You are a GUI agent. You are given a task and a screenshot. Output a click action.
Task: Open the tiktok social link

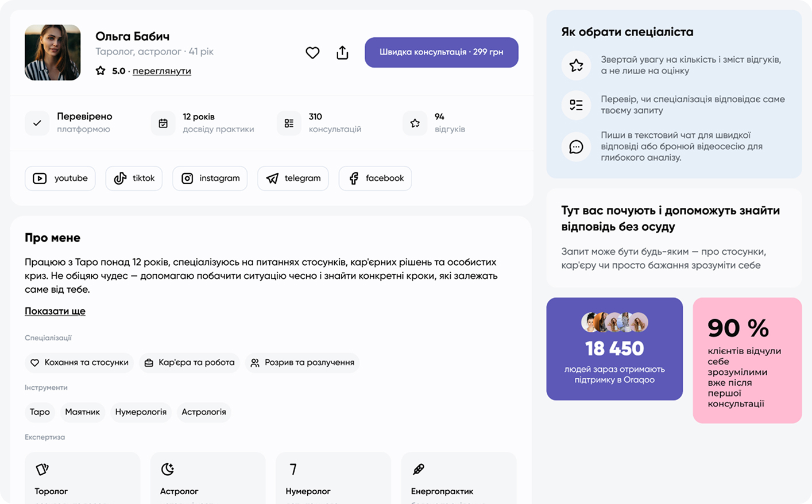(134, 179)
